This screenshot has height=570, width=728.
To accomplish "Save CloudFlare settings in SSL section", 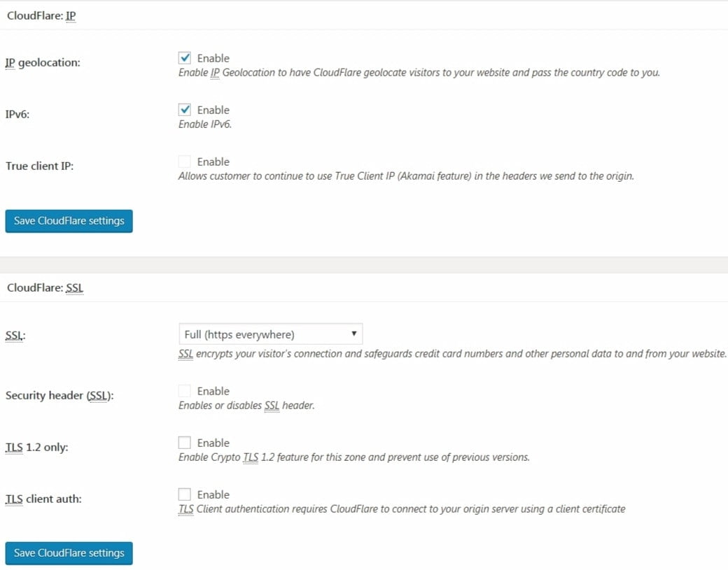I will coord(69,553).
